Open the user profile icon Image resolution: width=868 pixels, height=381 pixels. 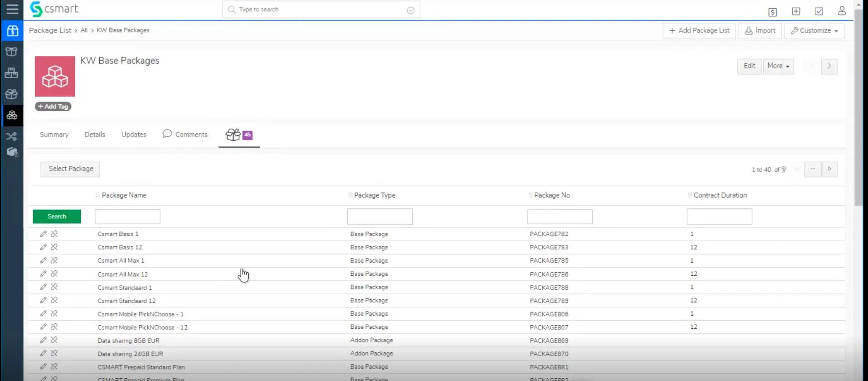click(842, 11)
